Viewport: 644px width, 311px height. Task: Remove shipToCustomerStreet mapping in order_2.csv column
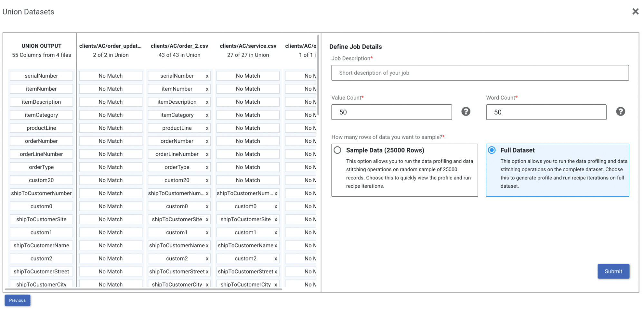point(207,272)
